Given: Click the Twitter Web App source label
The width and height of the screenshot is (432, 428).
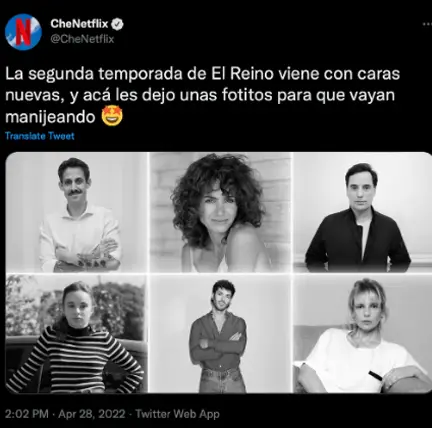Looking at the screenshot, I should coord(178,414).
